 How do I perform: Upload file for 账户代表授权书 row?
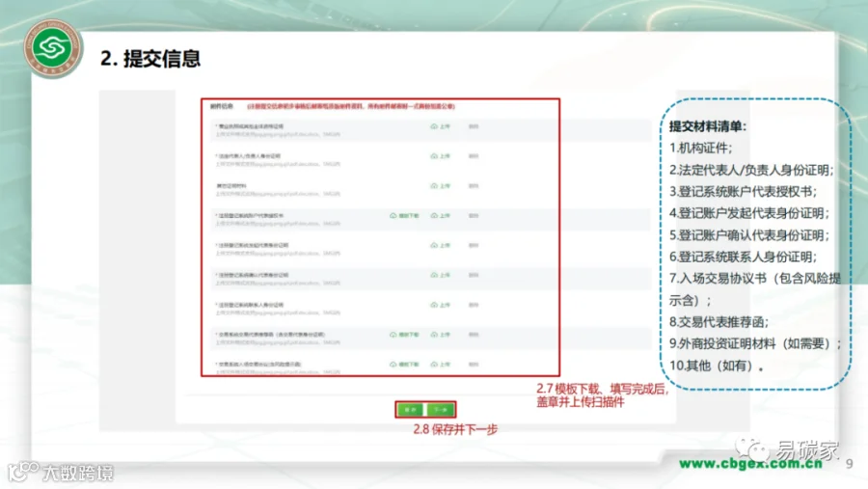441,216
